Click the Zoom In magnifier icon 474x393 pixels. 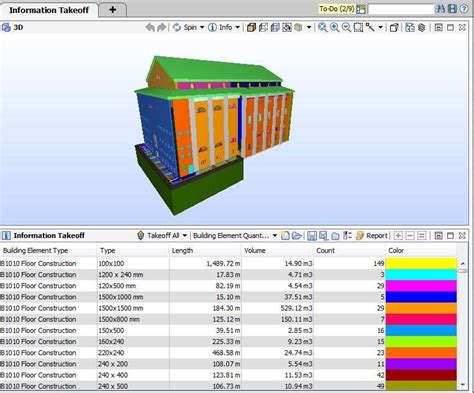tap(334, 27)
